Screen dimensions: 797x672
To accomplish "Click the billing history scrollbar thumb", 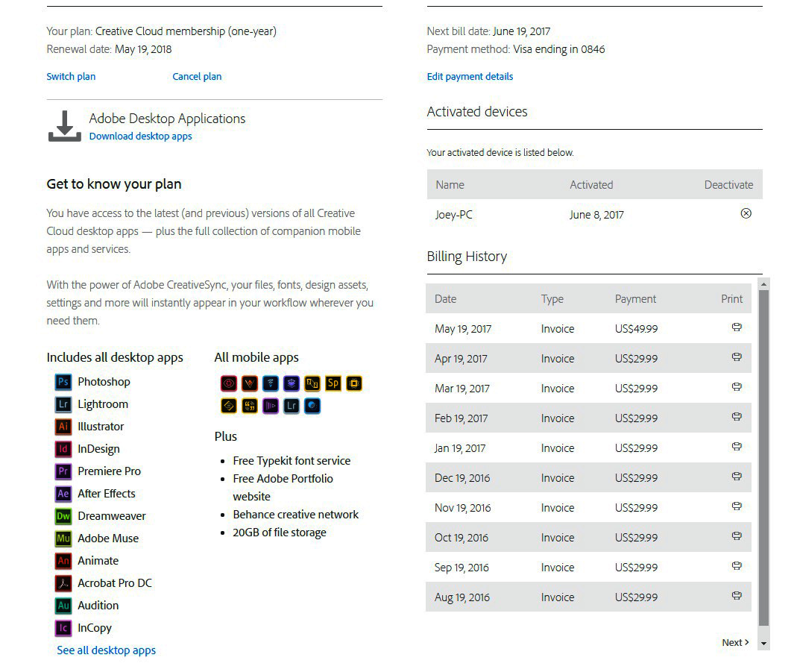I will pos(763,457).
